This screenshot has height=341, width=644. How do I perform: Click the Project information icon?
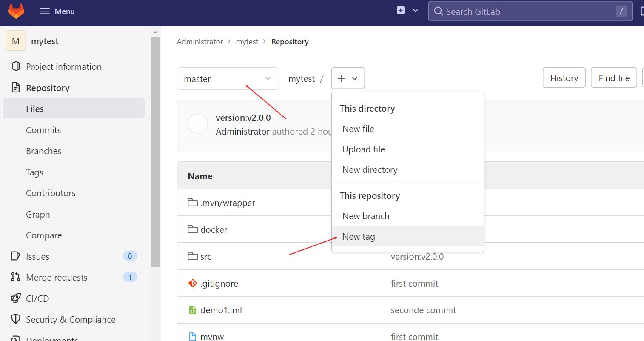tap(16, 66)
